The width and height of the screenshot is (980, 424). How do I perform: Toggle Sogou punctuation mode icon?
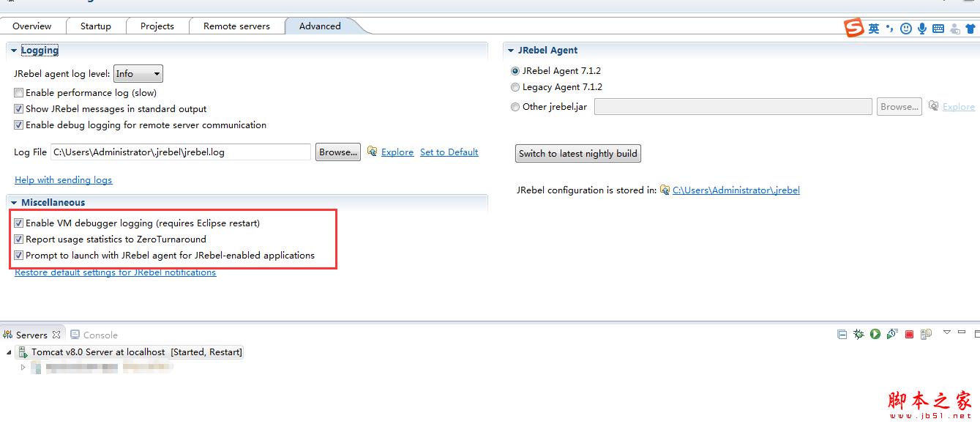point(889,29)
